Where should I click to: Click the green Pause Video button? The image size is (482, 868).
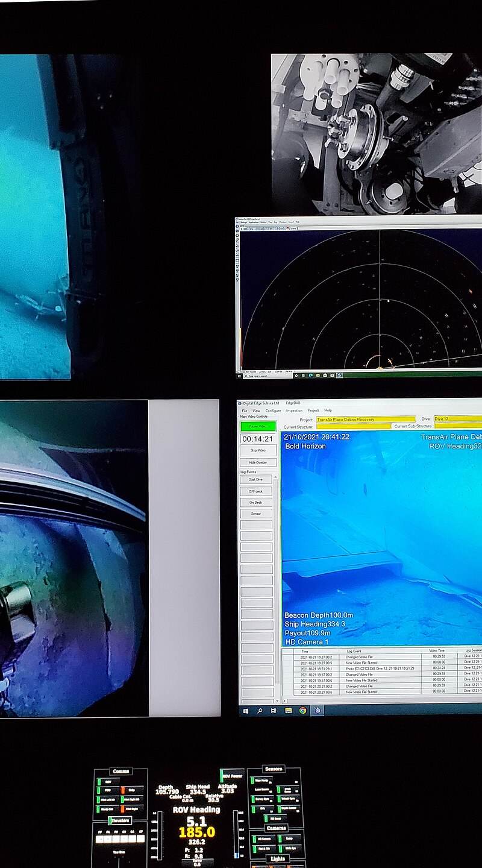(x=258, y=426)
